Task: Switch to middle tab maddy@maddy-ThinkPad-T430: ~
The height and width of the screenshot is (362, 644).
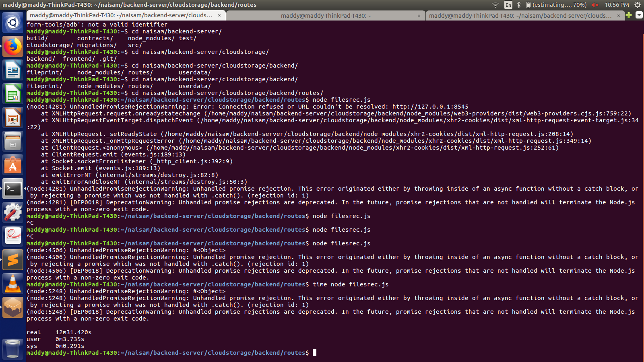Action: pyautogui.click(x=326, y=15)
